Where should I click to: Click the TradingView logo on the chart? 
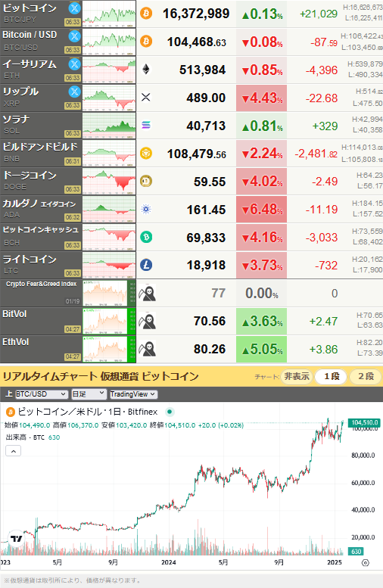tap(16, 539)
